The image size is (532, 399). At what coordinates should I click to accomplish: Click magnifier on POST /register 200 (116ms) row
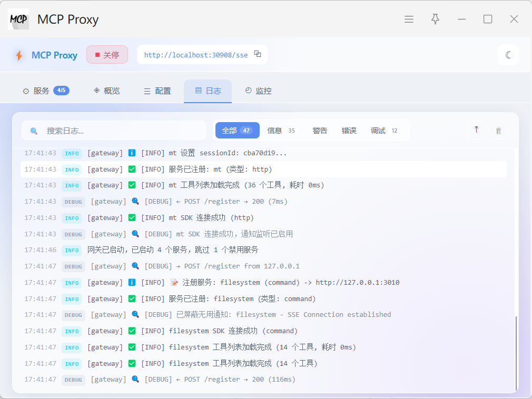click(x=135, y=380)
